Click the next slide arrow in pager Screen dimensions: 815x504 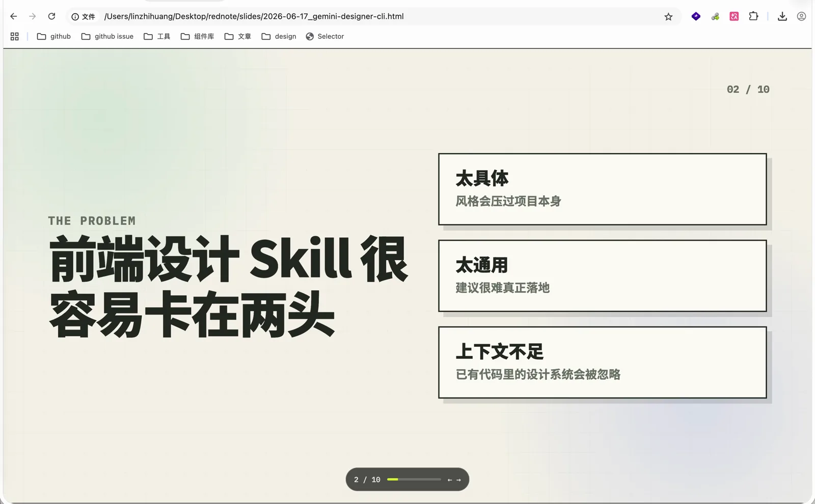[x=458, y=480]
